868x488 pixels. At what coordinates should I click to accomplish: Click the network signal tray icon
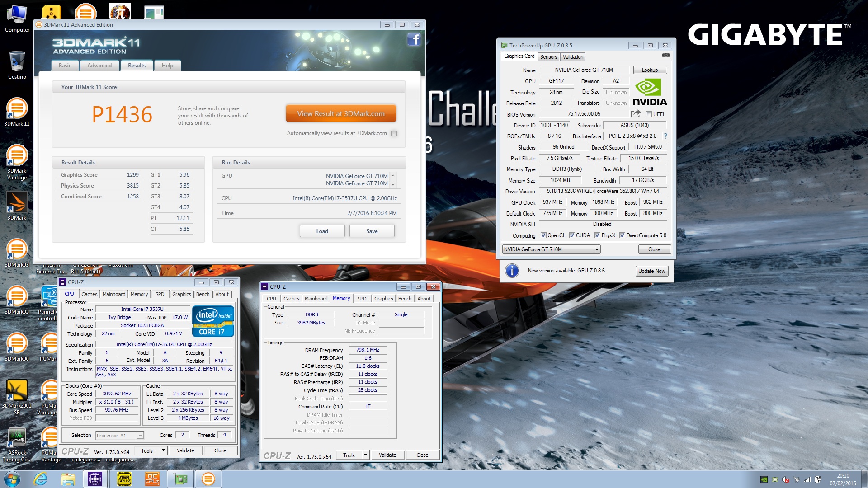coord(807,479)
